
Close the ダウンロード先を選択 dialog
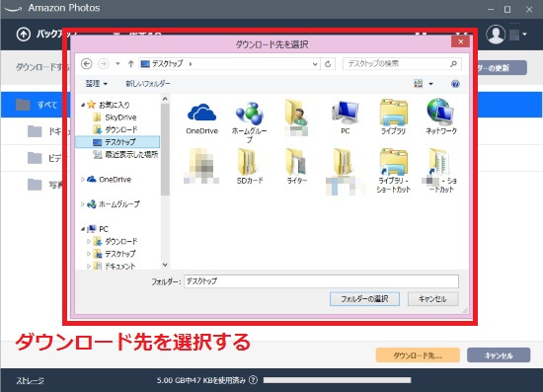[x=460, y=41]
